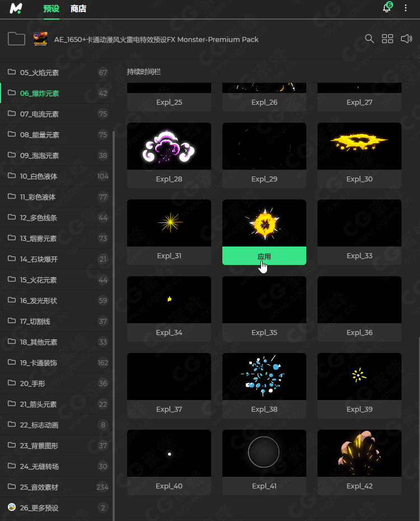Screen dimensions: 420x521
Task: Select the 06_爆炸元素 folder
Action: coord(56,94)
